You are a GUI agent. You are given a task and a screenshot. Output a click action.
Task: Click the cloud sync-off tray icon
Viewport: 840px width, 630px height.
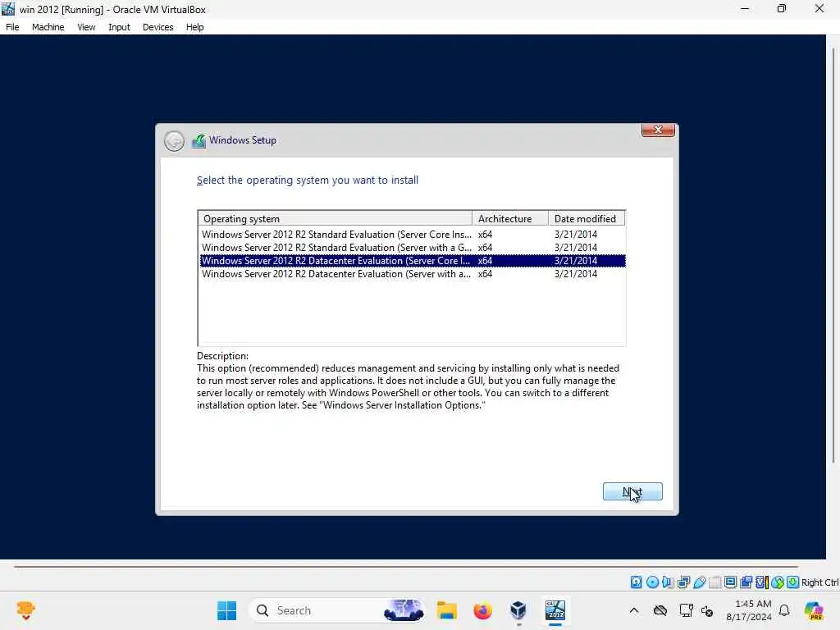click(660, 610)
